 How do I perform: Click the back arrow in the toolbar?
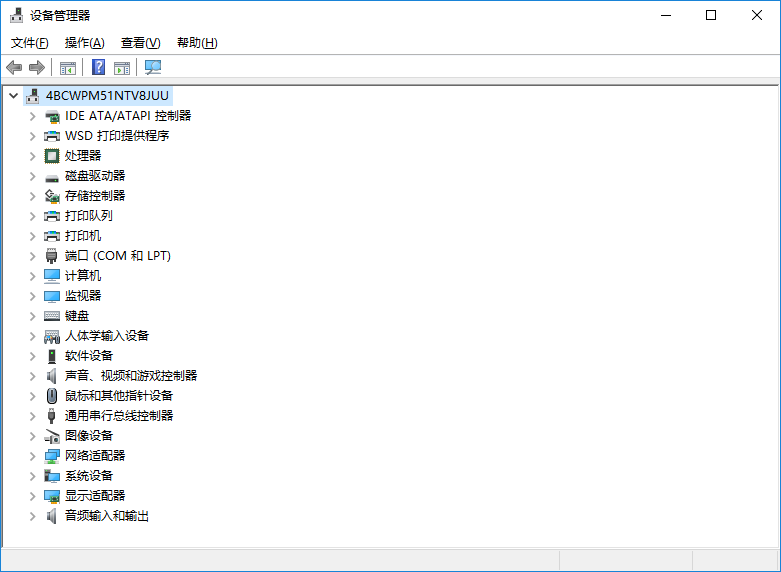tap(14, 67)
